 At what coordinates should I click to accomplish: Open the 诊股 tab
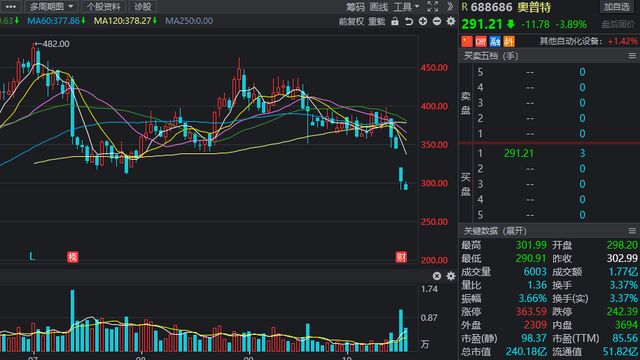pyautogui.click(x=142, y=7)
